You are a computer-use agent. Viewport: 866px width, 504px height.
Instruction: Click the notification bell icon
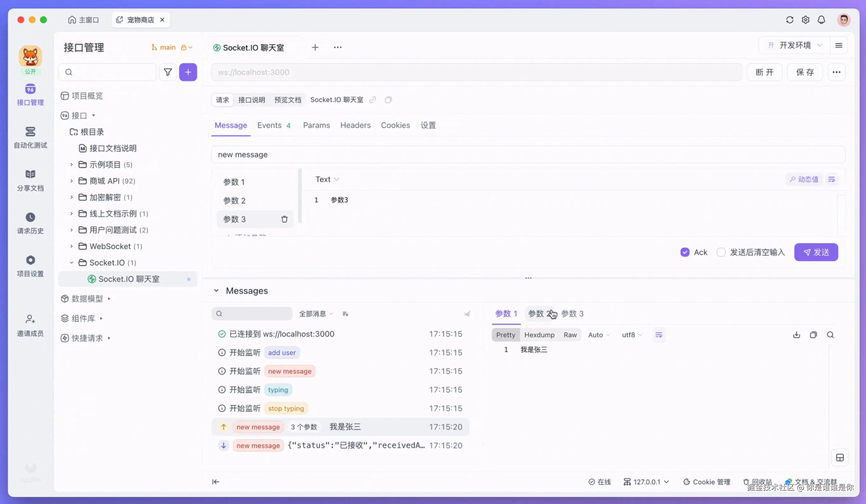[821, 20]
